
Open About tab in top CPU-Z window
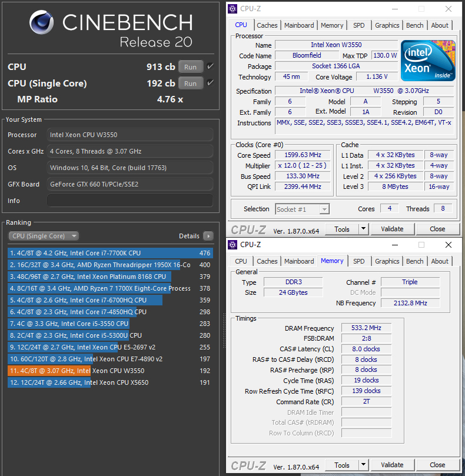pos(440,25)
